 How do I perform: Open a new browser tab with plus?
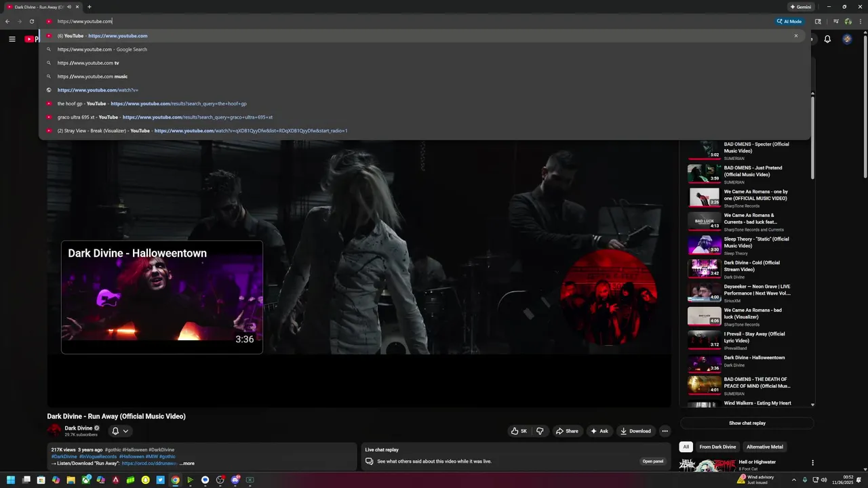pyautogui.click(x=89, y=7)
